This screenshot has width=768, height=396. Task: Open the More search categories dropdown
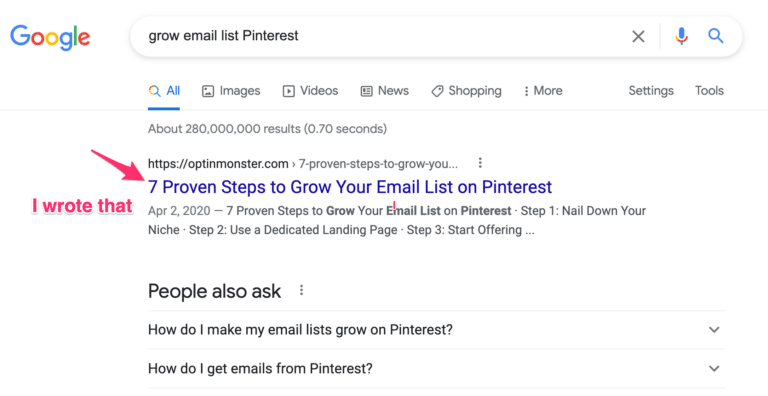tap(543, 91)
